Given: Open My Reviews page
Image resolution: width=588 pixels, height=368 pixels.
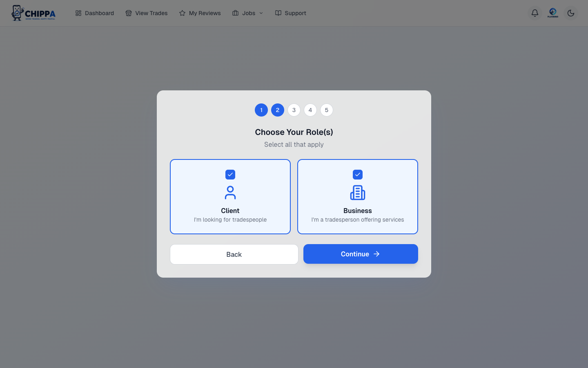Looking at the screenshot, I should point(200,13).
